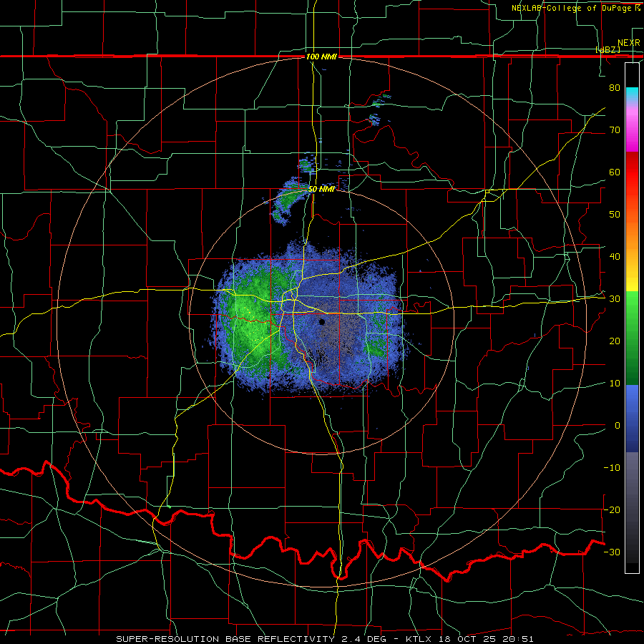
Task: Click the black KTLX radar site dot
Action: (x=322, y=322)
